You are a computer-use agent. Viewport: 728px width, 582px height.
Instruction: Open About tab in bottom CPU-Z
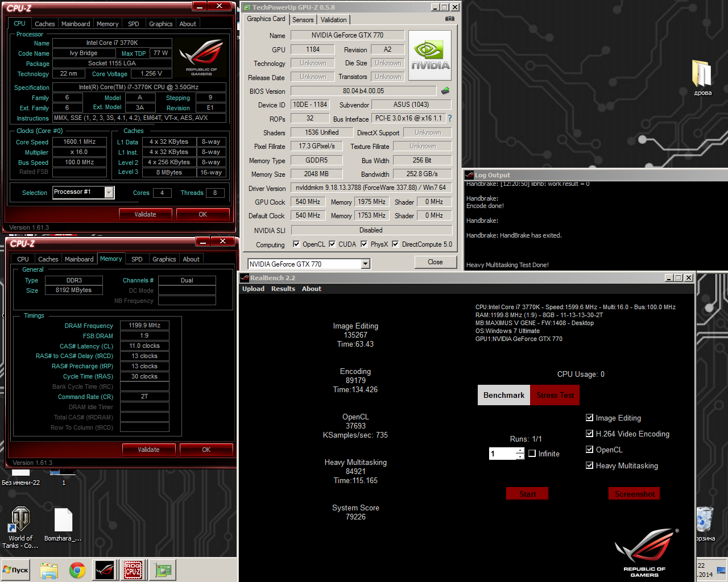191,259
